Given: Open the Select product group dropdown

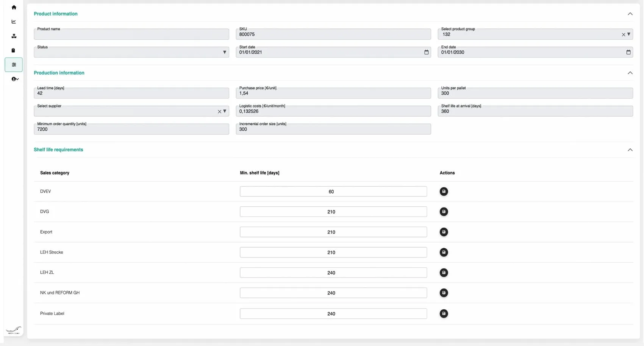Looking at the screenshot, I should point(628,34).
